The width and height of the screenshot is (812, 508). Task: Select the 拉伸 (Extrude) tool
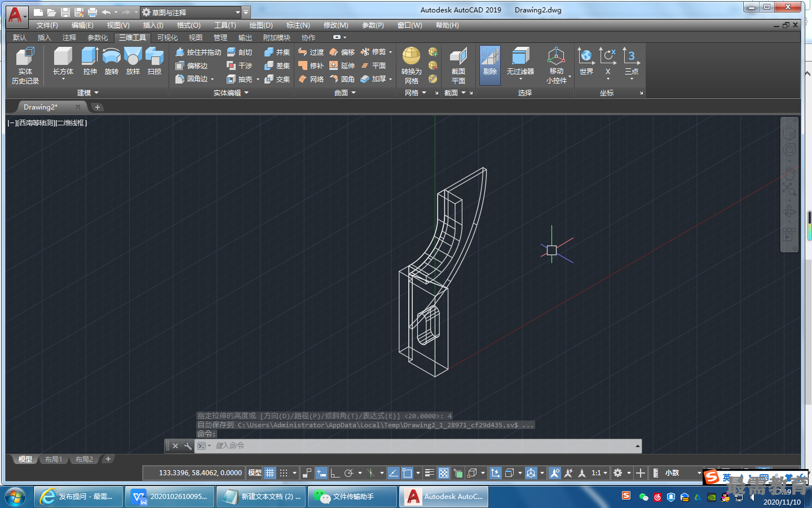point(90,61)
